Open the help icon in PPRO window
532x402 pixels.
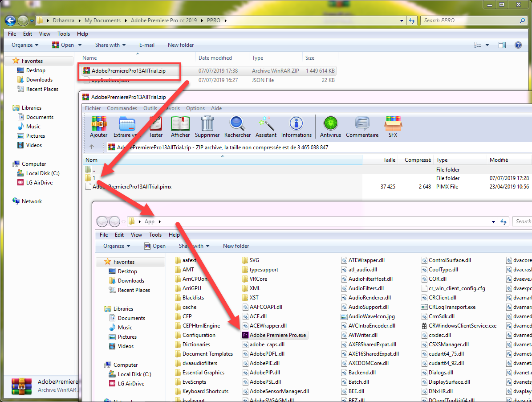click(518, 45)
